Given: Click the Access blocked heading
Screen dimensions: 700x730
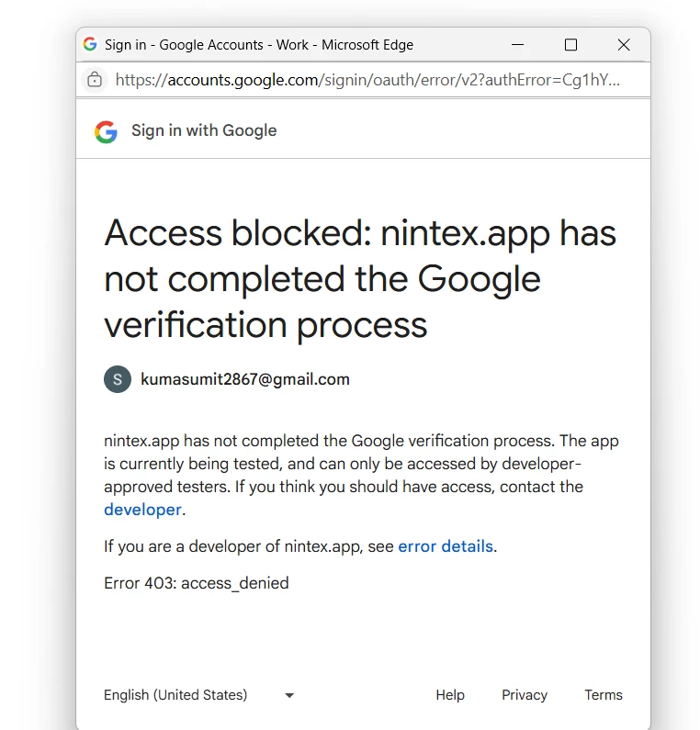Looking at the screenshot, I should coord(360,279).
